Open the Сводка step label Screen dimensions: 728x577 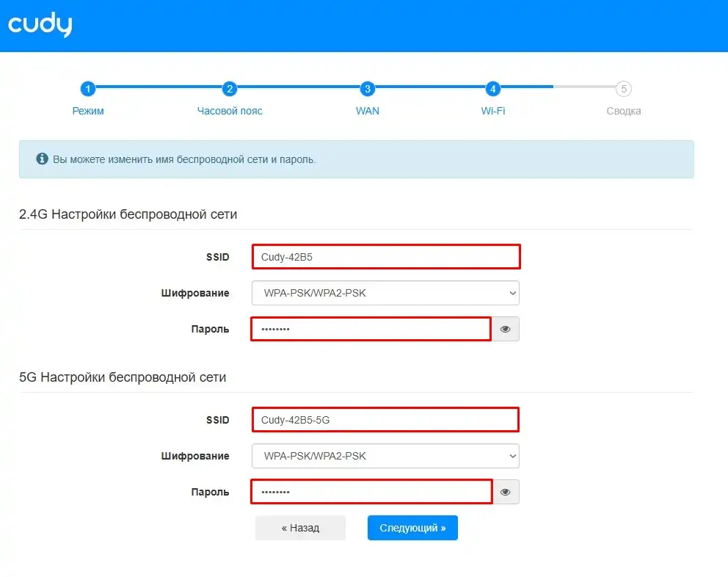624,111
